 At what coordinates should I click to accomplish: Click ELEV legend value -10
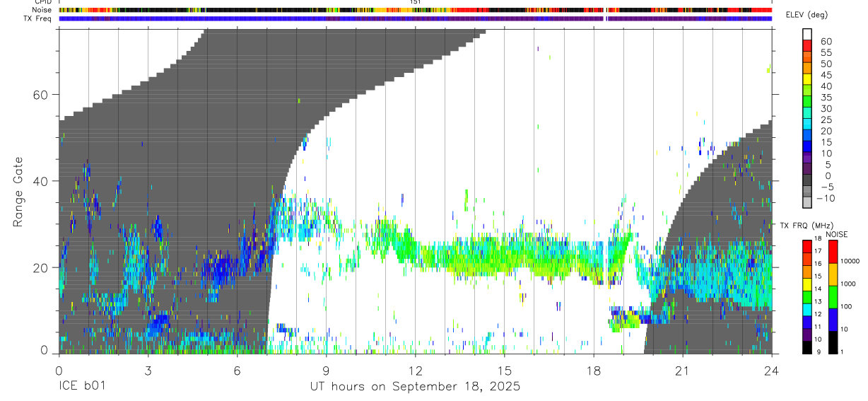(x=826, y=198)
